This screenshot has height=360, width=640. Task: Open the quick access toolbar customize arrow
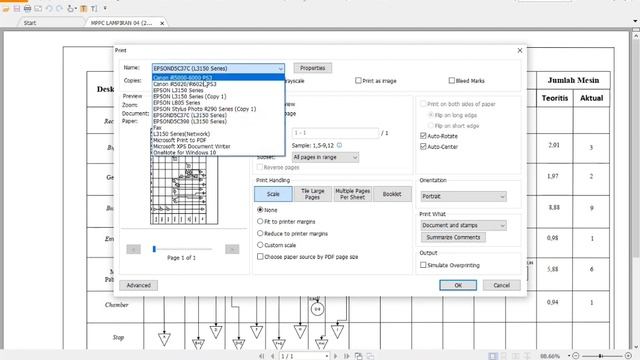(x=105, y=8)
